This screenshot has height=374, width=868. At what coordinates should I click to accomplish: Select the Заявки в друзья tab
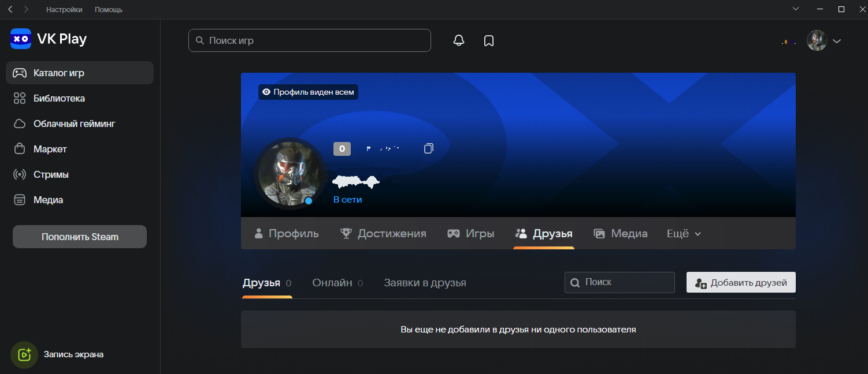[425, 283]
